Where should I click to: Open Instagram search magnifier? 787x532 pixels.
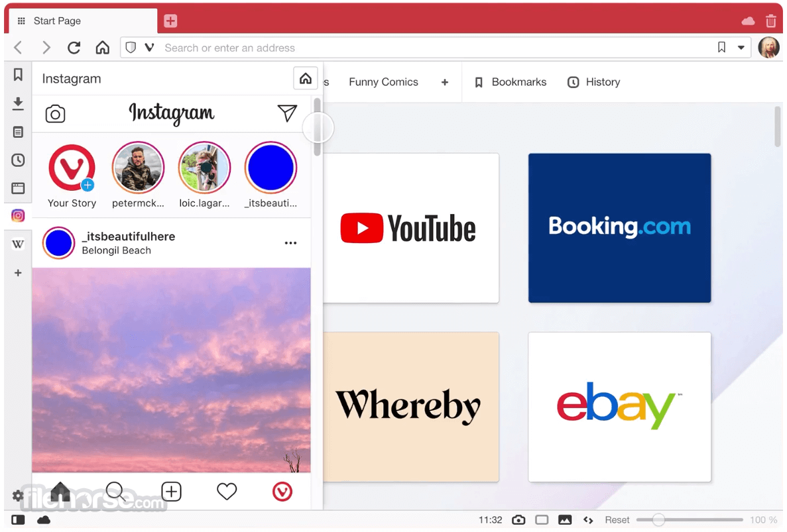click(x=115, y=492)
